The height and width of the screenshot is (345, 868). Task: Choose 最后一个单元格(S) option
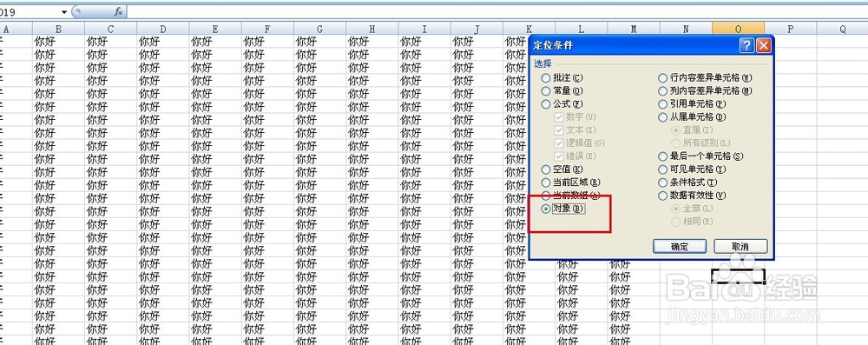(700, 156)
